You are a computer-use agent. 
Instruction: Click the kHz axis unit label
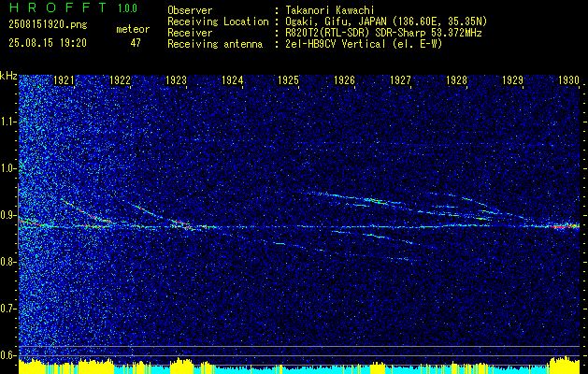coord(8,76)
